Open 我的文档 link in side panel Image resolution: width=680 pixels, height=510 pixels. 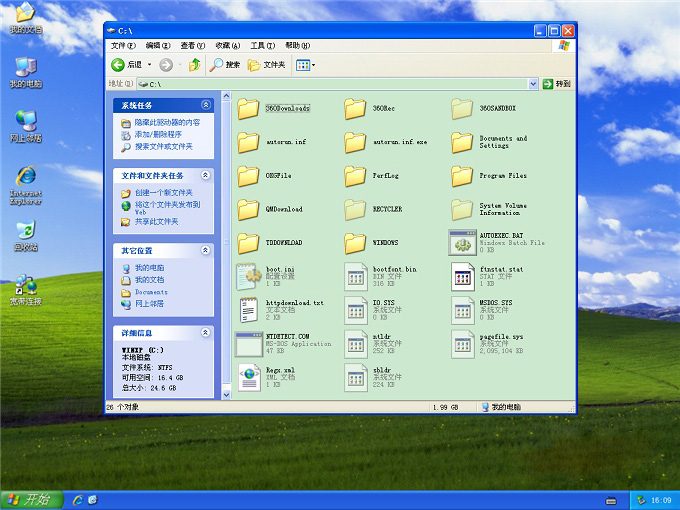coord(149,280)
